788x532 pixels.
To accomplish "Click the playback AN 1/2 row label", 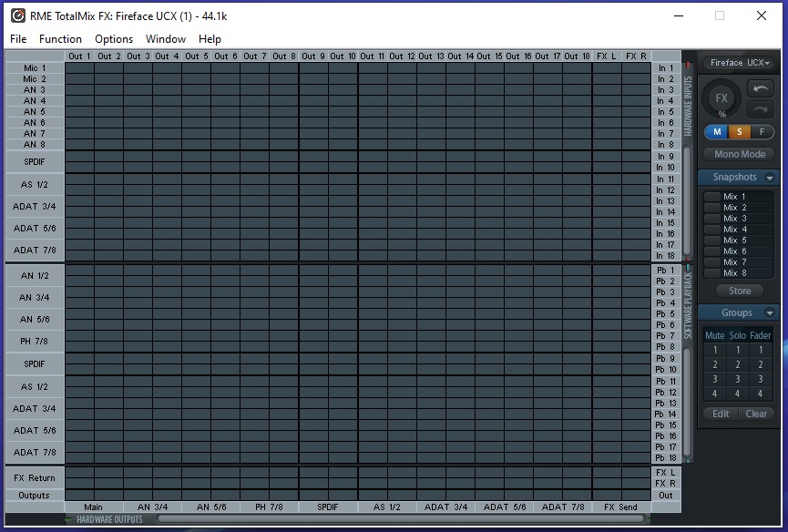I will (35, 276).
